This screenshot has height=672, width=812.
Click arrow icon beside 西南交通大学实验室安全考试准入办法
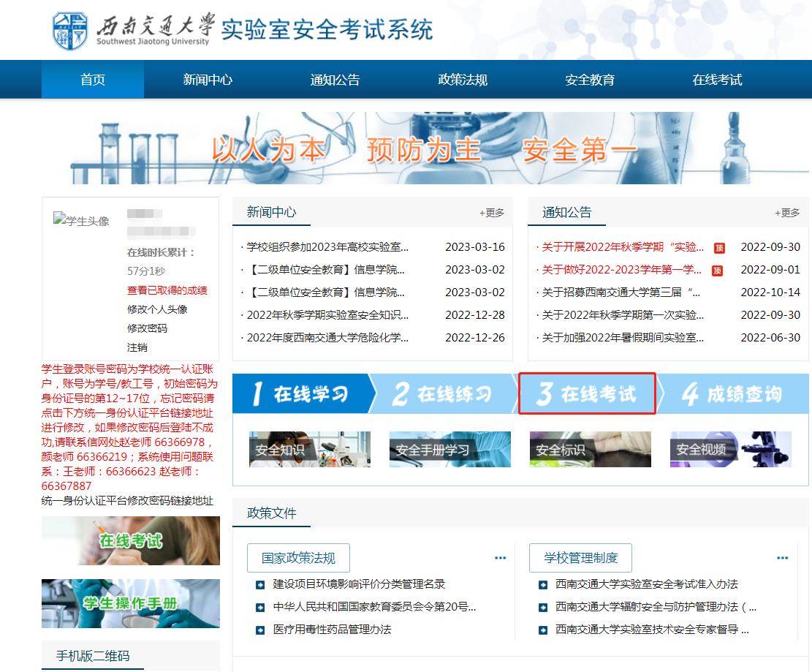coord(542,584)
